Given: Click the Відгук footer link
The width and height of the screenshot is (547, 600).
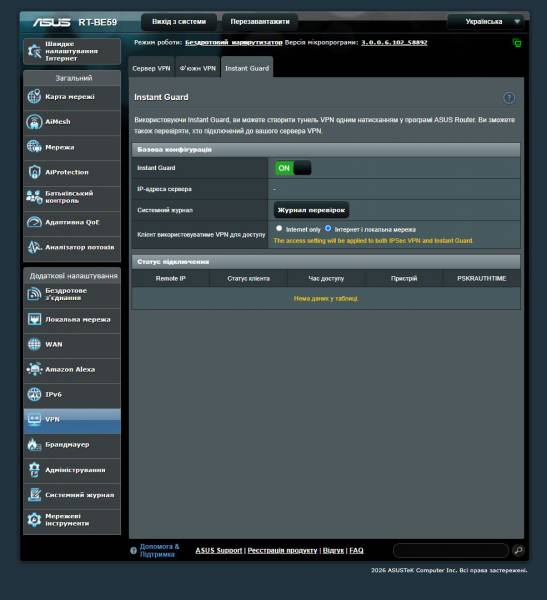Looking at the screenshot, I should pyautogui.click(x=333, y=550).
